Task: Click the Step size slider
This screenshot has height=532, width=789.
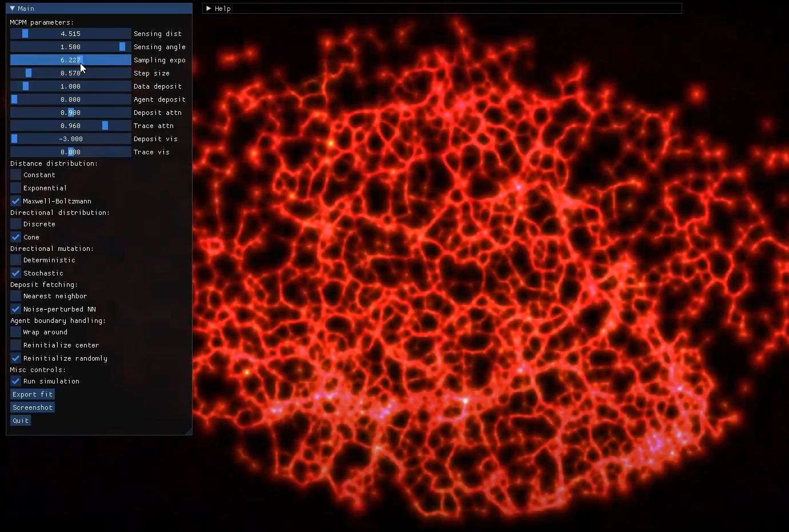Action: [x=70, y=73]
